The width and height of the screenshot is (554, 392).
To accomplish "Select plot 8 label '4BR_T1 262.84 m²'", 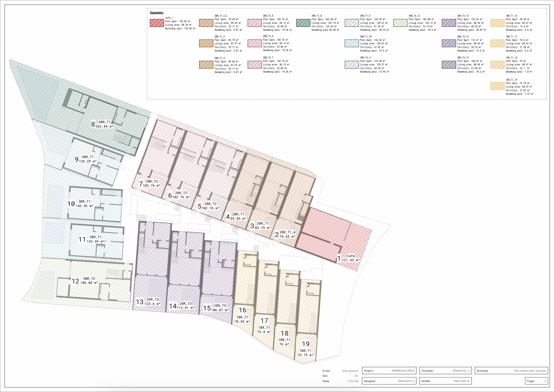I will click(x=105, y=124).
